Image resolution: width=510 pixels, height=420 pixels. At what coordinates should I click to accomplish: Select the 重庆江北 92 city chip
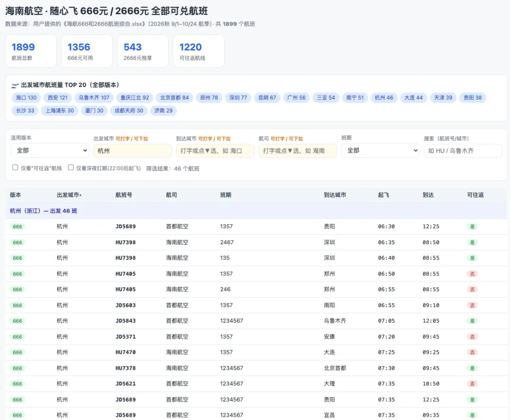coord(135,98)
